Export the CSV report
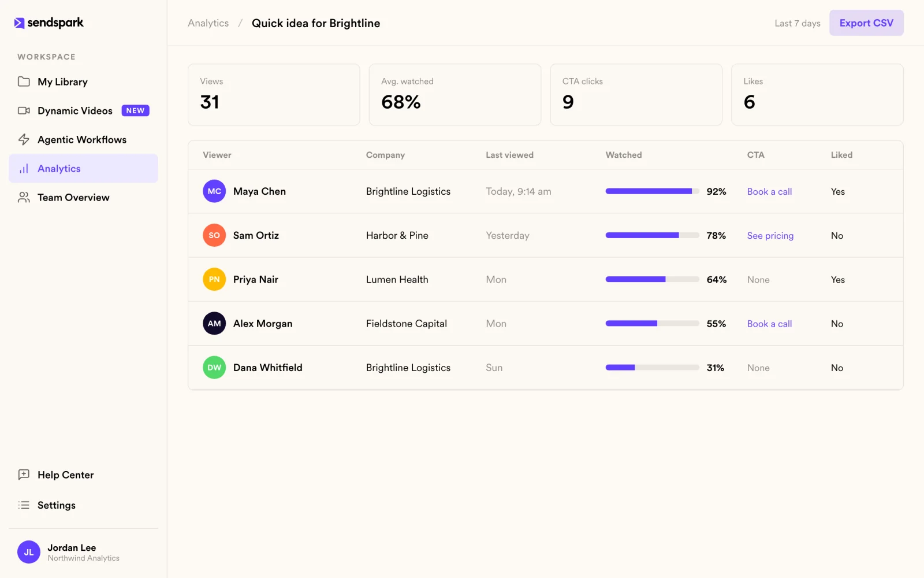 [x=866, y=23]
